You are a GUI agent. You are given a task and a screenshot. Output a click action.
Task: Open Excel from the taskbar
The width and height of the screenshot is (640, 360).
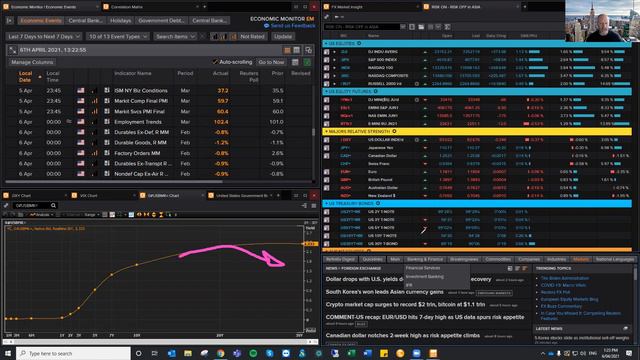(351, 353)
